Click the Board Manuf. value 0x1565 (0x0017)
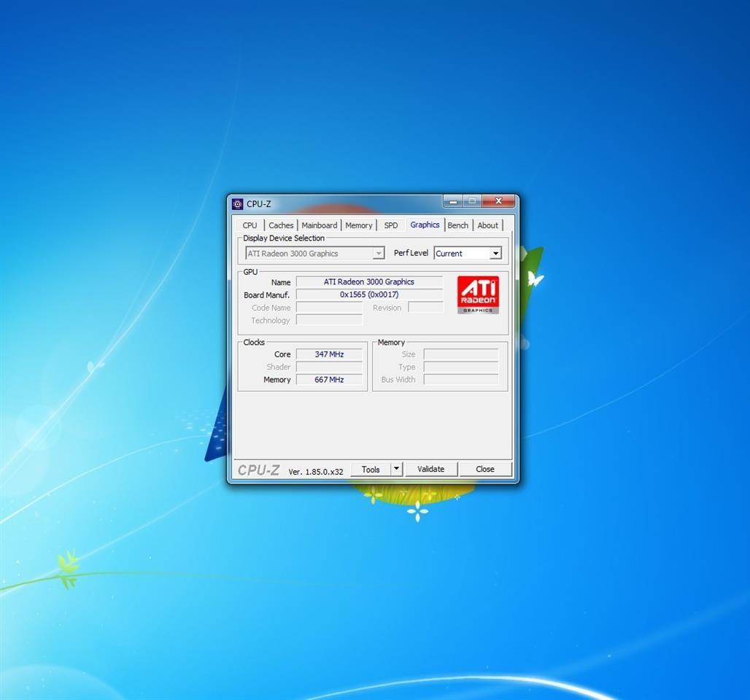This screenshot has height=700, width=750. [368, 295]
